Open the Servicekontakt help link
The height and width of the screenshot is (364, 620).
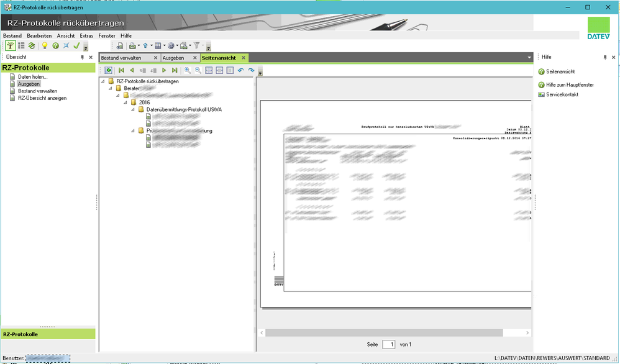point(562,94)
